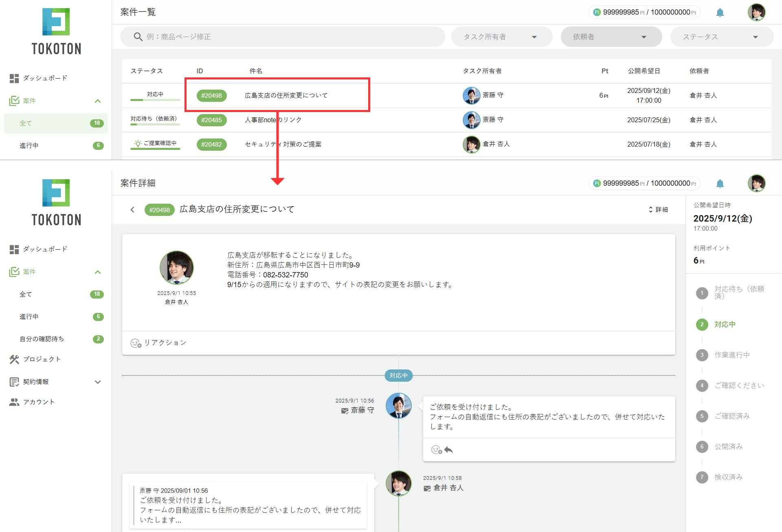Click the reply arrow on Saito's message
The width and height of the screenshot is (782, 532).
[449, 450]
